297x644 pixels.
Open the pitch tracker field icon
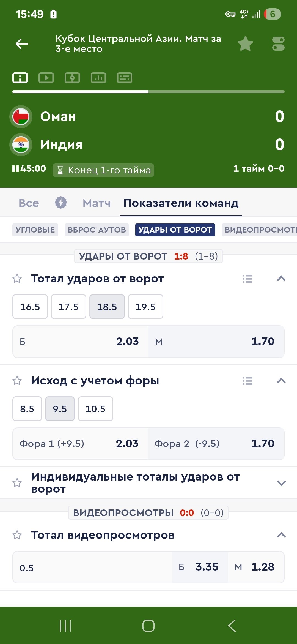tap(72, 78)
